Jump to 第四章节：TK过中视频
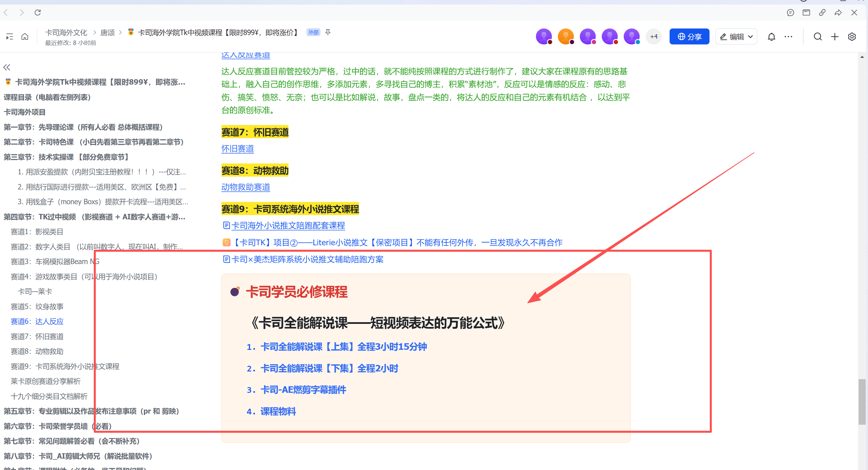The width and height of the screenshot is (868, 470). click(x=94, y=217)
